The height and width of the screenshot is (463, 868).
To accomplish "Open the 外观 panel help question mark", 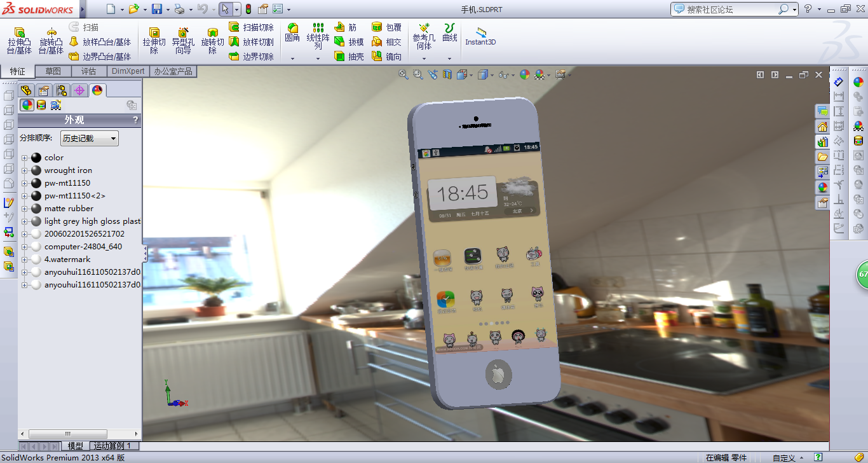I will [135, 120].
